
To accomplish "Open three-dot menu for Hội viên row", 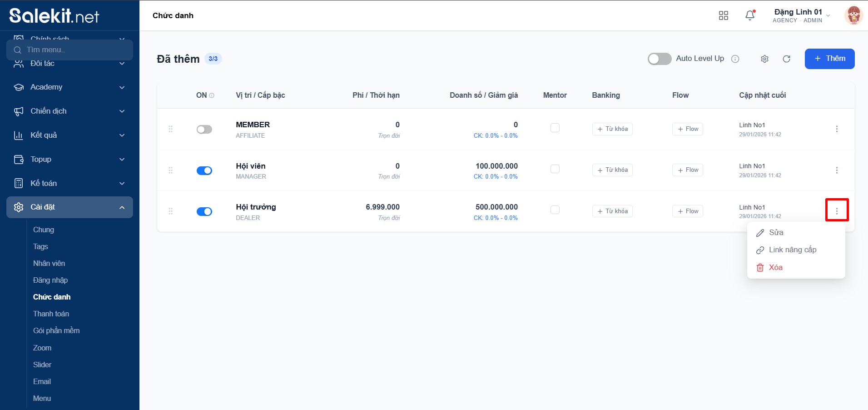I will (x=837, y=170).
